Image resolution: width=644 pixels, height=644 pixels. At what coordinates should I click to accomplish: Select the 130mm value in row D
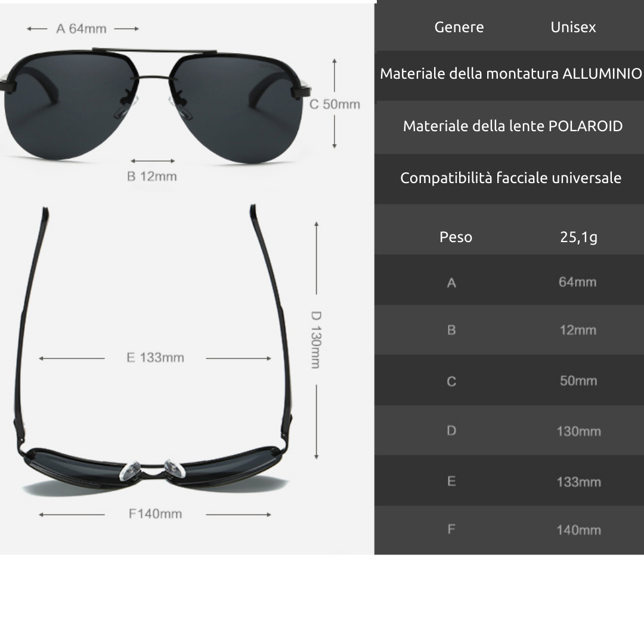578,431
